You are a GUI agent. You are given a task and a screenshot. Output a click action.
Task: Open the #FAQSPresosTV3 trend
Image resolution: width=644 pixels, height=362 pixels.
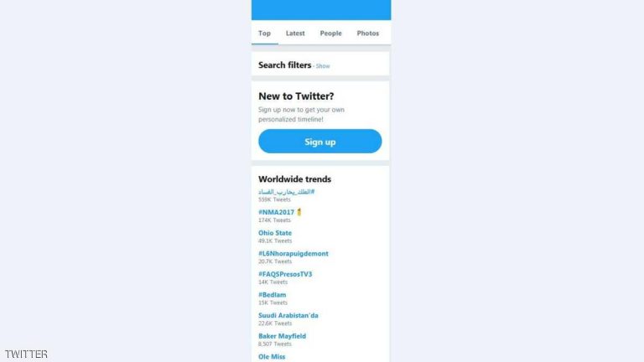point(285,274)
